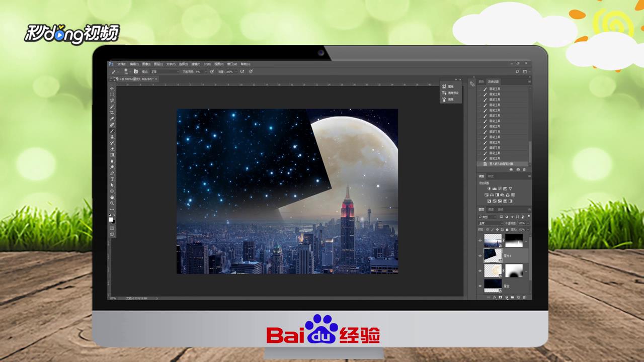The height and width of the screenshot is (362, 644).
Task: Open the Curves adjustment icon
Action: point(500,189)
